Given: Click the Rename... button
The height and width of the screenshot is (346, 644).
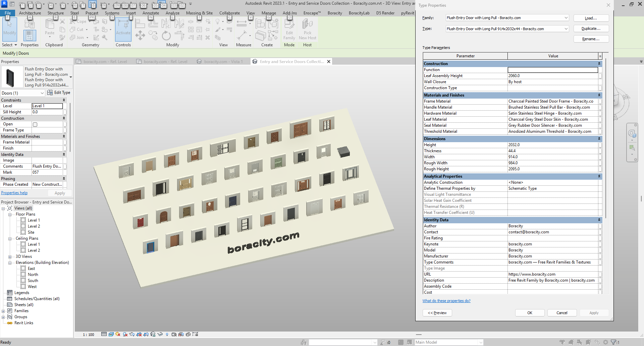Looking at the screenshot, I should (x=591, y=39).
